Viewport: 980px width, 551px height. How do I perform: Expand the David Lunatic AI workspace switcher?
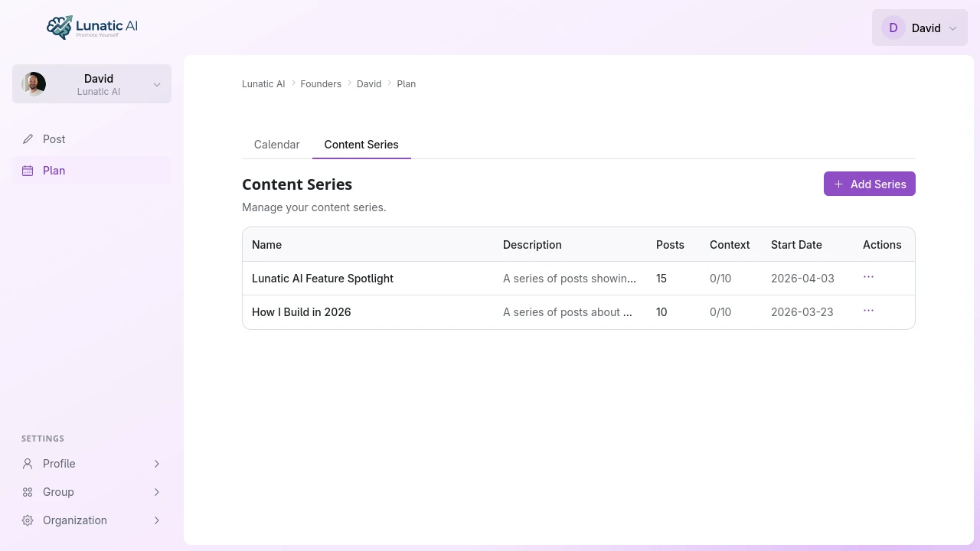coord(92,84)
